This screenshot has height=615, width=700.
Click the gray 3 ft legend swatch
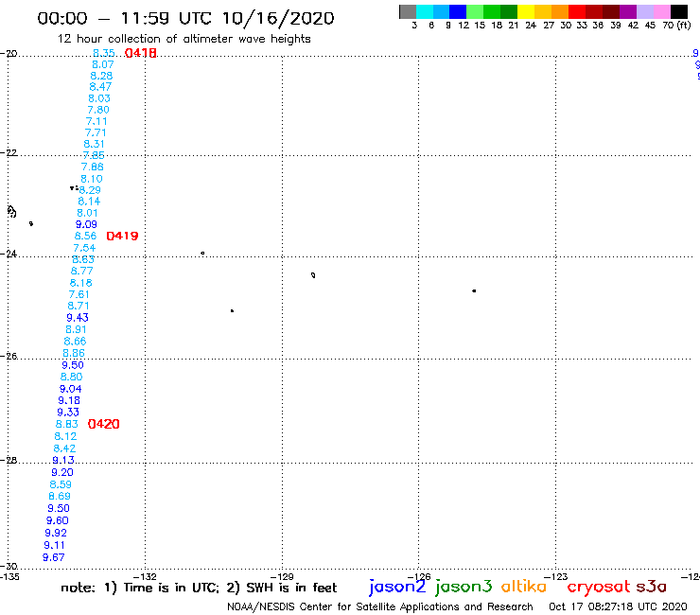coord(408,11)
